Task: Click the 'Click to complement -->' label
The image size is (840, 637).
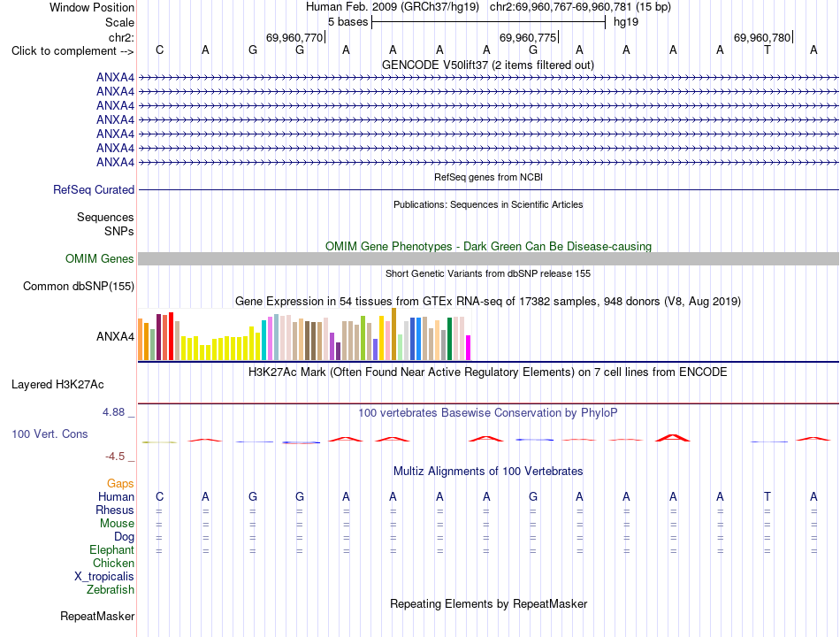Action: tap(73, 51)
